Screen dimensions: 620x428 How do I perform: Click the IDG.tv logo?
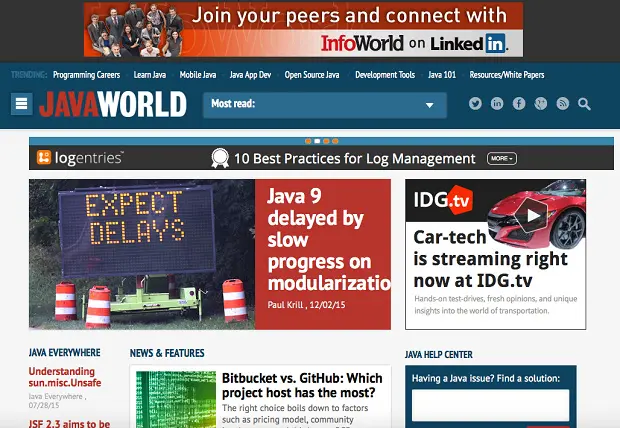(x=443, y=200)
